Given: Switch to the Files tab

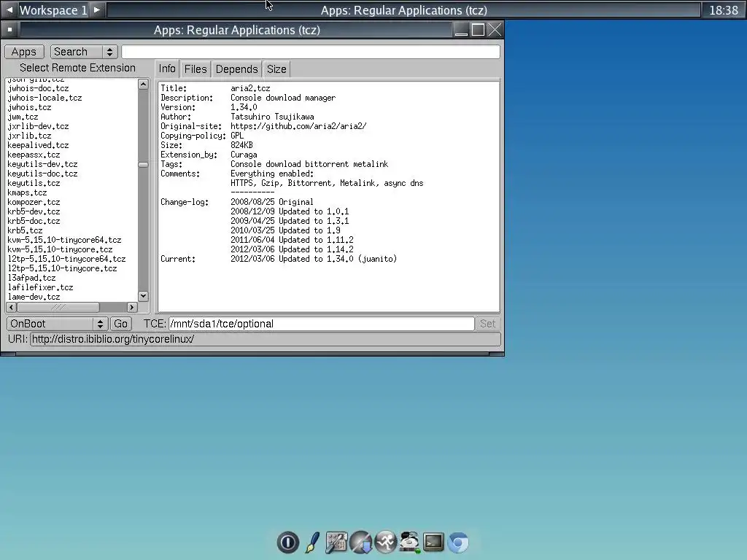Looking at the screenshot, I should 196,69.
